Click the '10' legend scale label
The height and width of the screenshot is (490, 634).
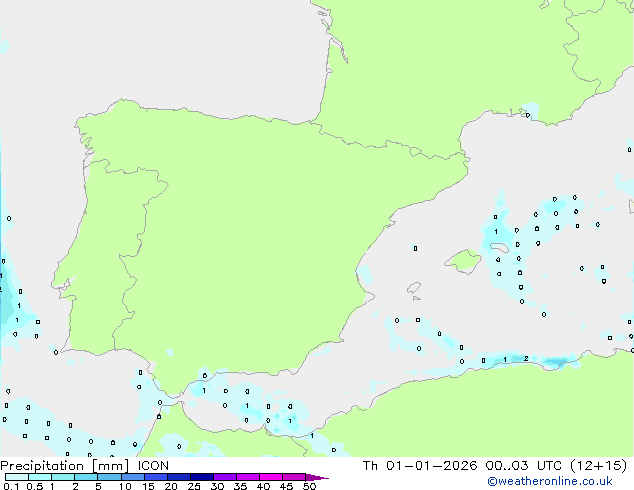click(x=125, y=486)
